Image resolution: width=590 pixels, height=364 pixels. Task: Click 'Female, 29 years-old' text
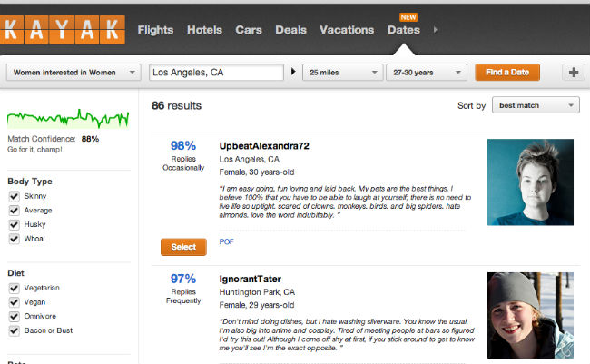257,305
